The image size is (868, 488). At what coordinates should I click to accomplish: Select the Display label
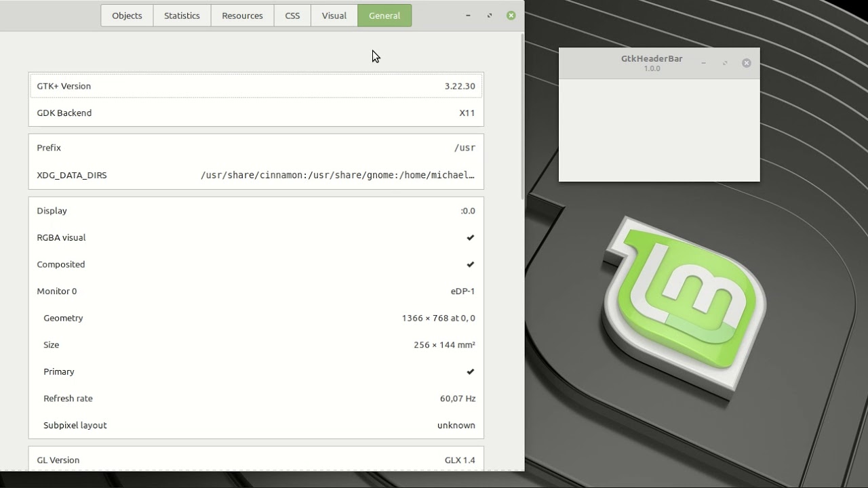pos(52,211)
